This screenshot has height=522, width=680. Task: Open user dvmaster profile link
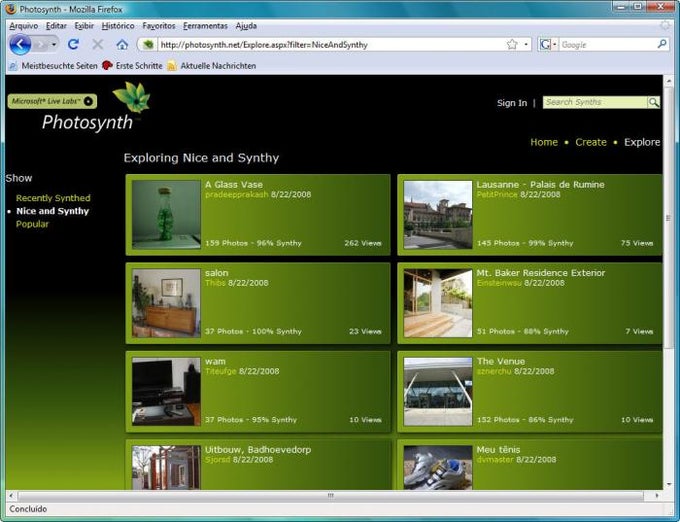point(495,460)
